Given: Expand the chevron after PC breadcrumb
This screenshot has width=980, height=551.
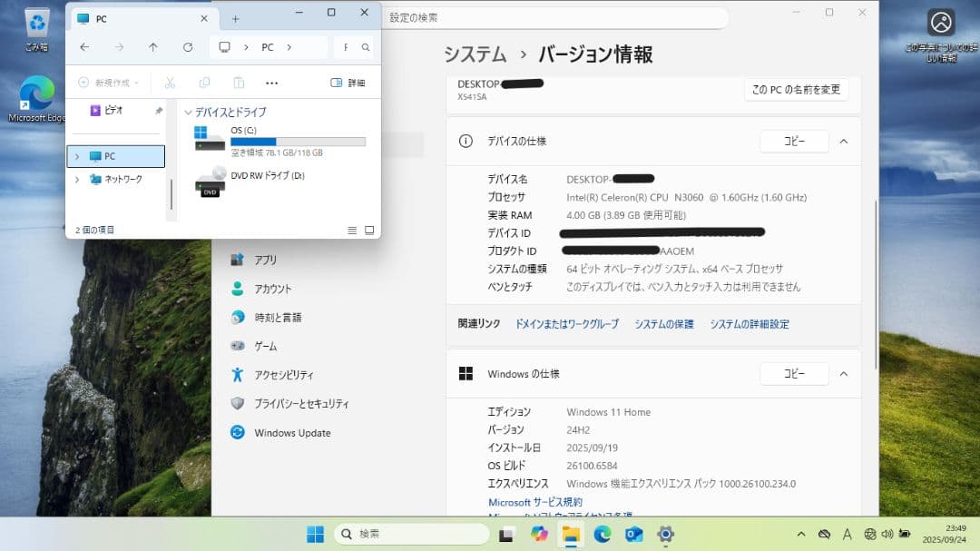Looking at the screenshot, I should [289, 47].
